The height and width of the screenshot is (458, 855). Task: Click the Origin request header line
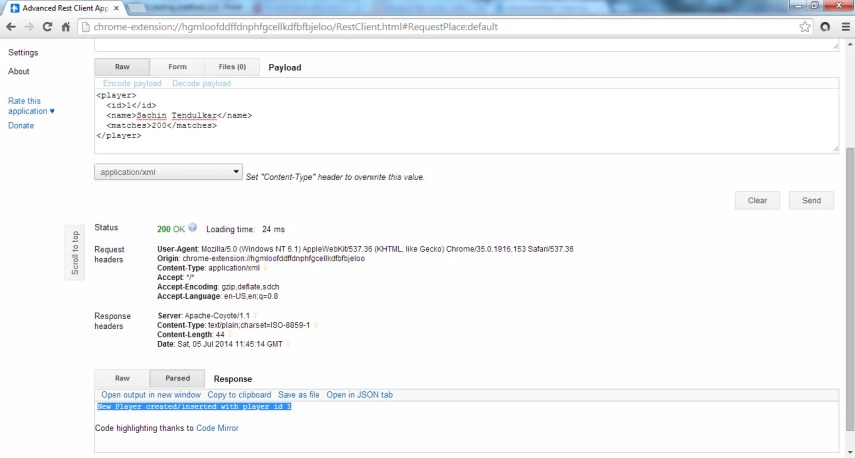coord(261,258)
